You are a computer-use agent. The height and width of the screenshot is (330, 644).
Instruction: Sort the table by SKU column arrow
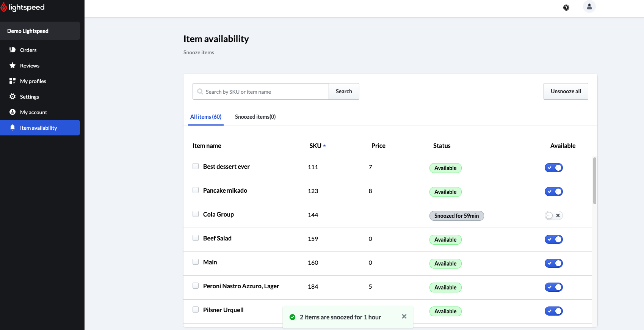(x=324, y=146)
